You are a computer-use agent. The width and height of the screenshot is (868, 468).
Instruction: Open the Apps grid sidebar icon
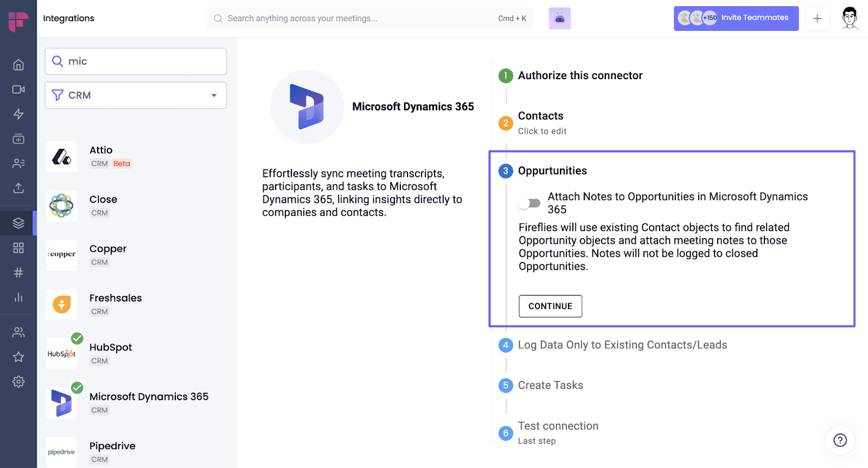(18, 248)
